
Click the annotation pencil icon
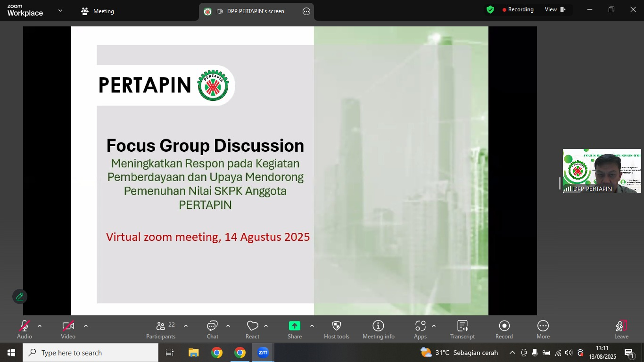20,296
